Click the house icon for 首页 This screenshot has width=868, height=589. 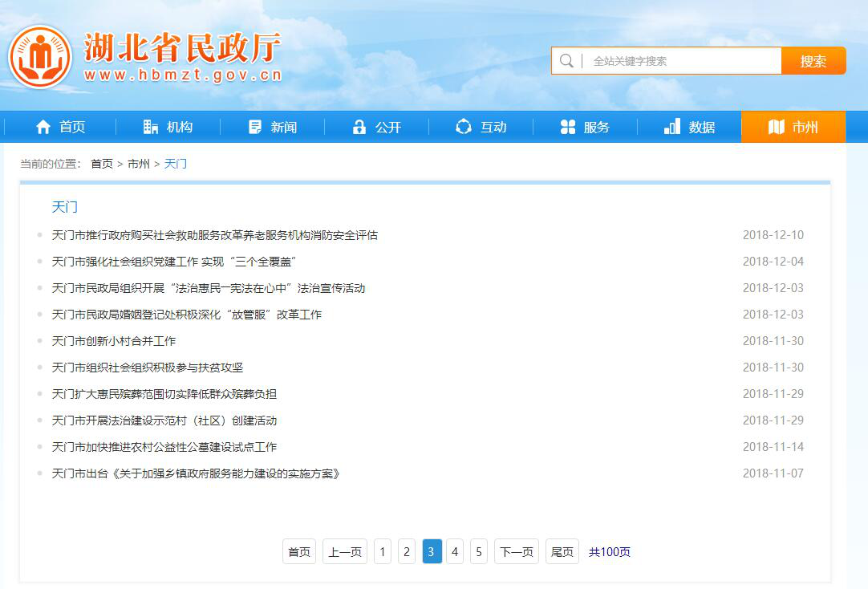pyautogui.click(x=43, y=127)
